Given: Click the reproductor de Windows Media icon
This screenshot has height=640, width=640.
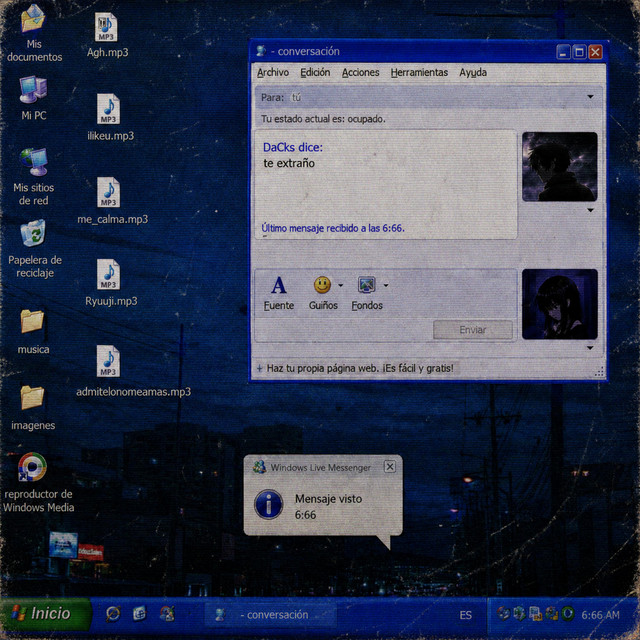Looking at the screenshot, I should 33,467.
